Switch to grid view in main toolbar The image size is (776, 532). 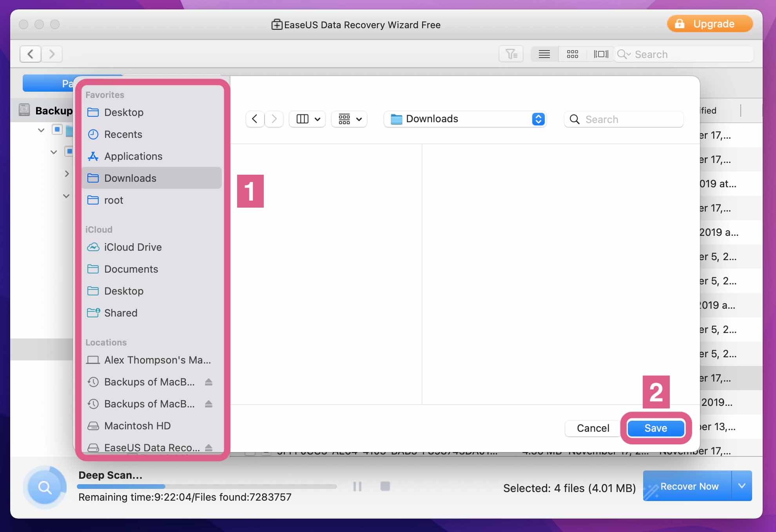click(x=572, y=54)
